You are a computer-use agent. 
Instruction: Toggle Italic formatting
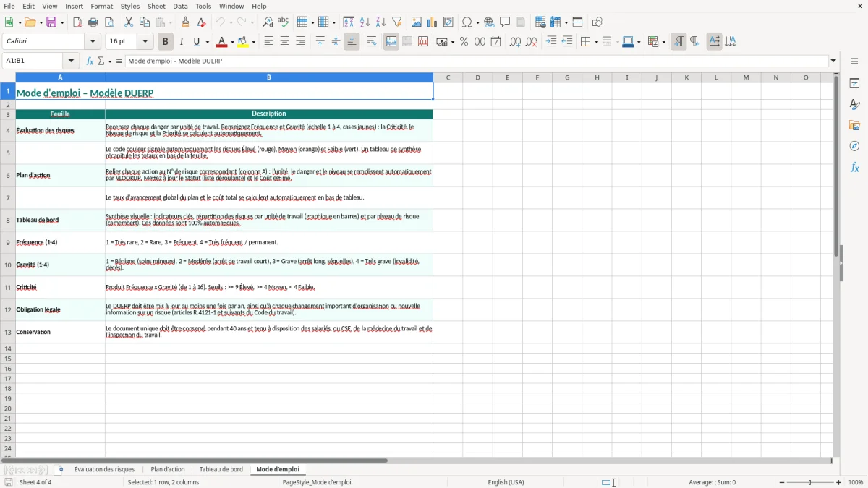[x=182, y=42]
